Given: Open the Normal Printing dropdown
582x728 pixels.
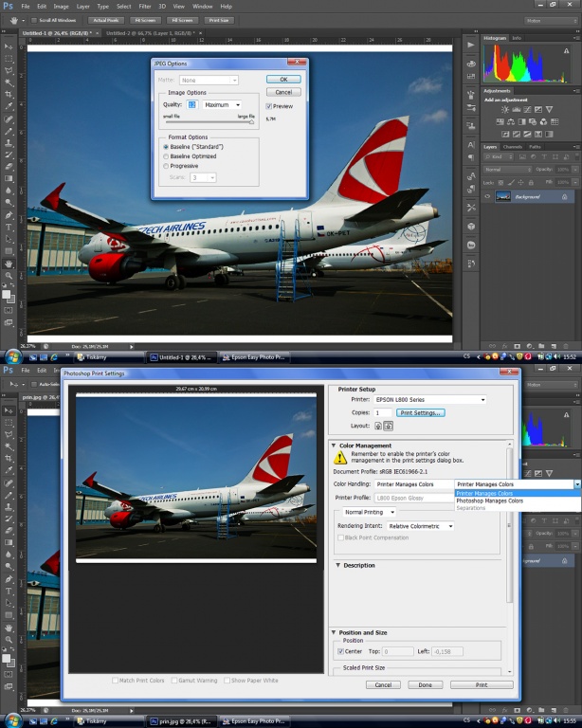Looking at the screenshot, I should tap(370, 512).
